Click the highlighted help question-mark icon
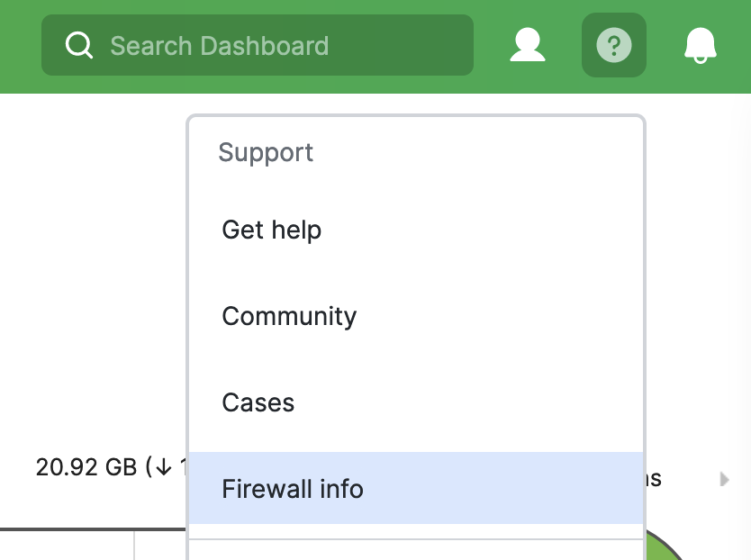Viewport: 751px width, 560px height. [614, 45]
